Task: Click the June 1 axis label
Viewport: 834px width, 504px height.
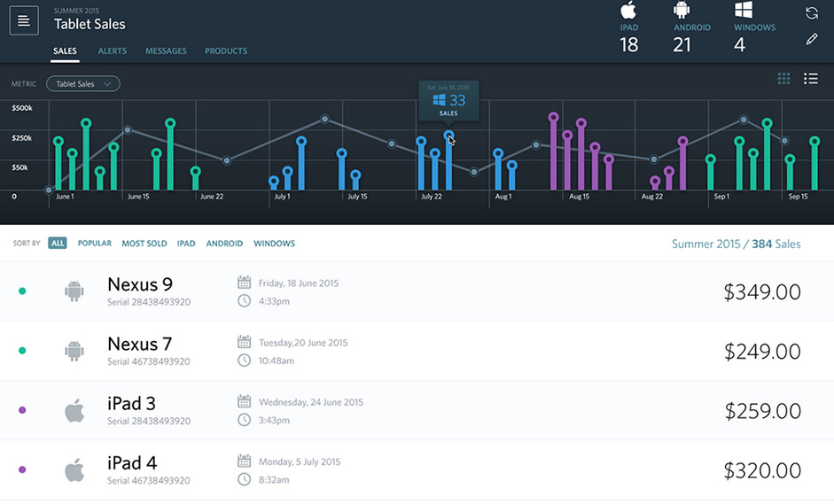Action: (65, 196)
